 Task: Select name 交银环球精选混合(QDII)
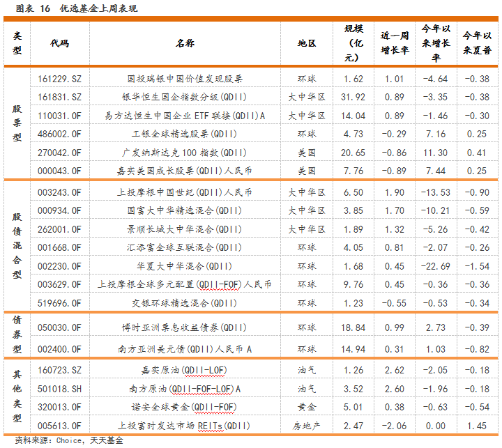click(184, 303)
